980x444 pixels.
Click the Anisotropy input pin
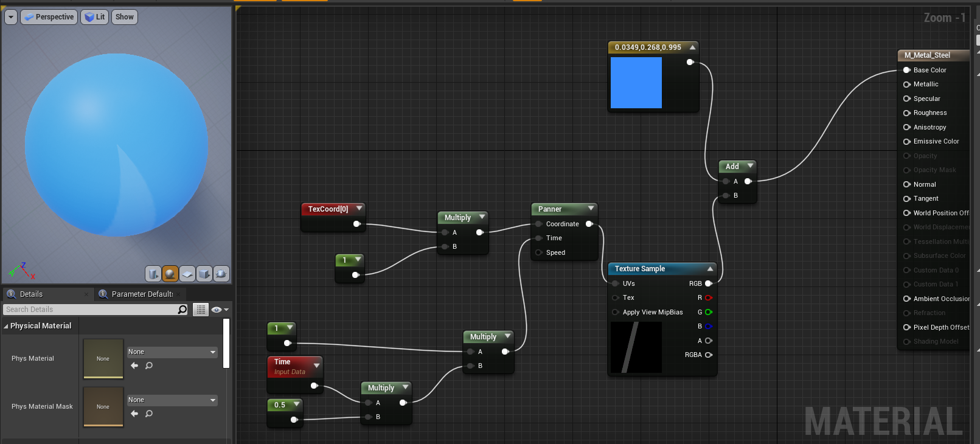point(907,127)
